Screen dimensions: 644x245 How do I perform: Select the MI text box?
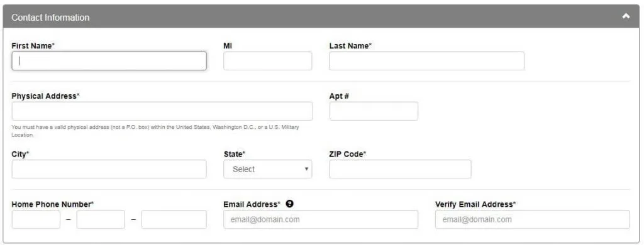click(268, 61)
